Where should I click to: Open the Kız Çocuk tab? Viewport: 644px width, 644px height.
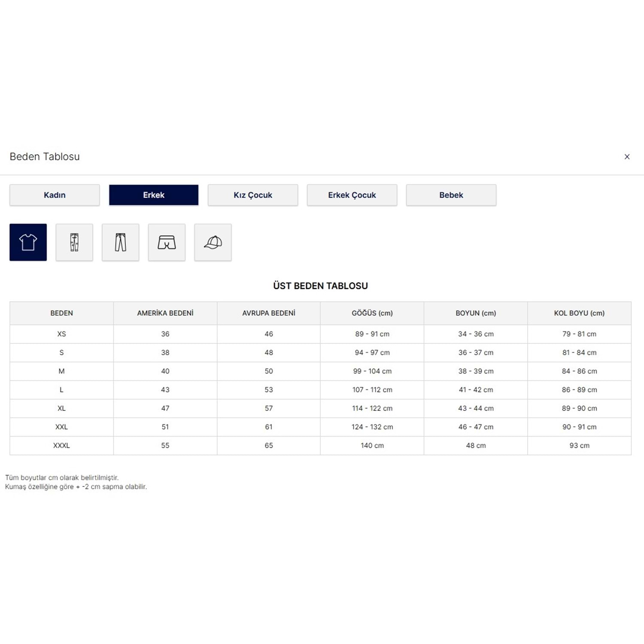click(253, 195)
